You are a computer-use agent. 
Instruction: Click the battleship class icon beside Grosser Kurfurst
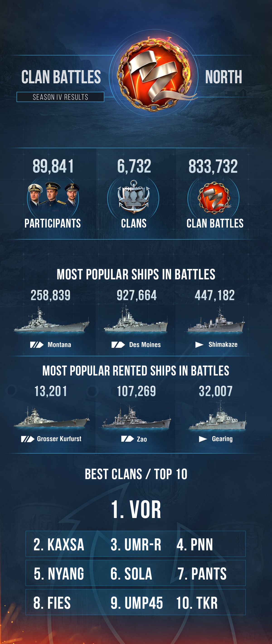[x=28, y=439]
